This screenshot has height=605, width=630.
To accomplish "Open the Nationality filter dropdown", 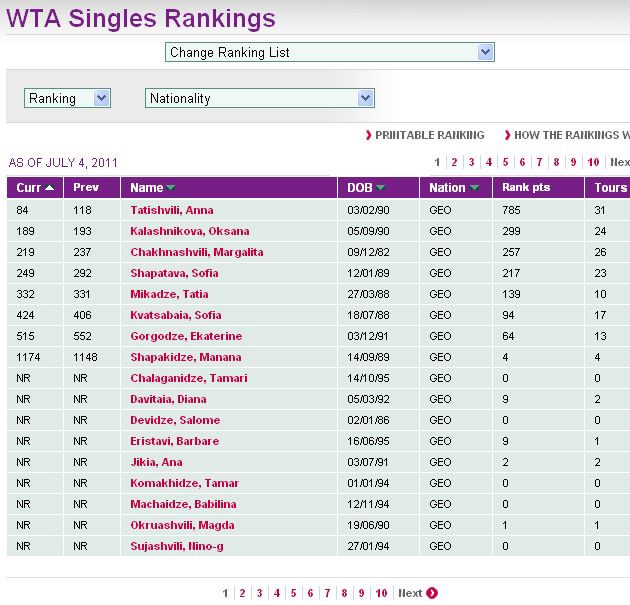I will coord(260,98).
